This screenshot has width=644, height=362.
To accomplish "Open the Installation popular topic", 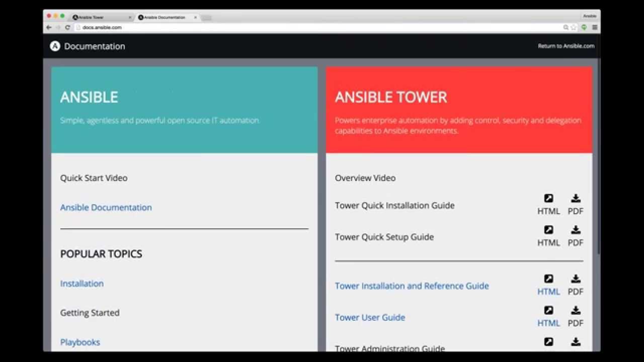I will click(x=82, y=284).
